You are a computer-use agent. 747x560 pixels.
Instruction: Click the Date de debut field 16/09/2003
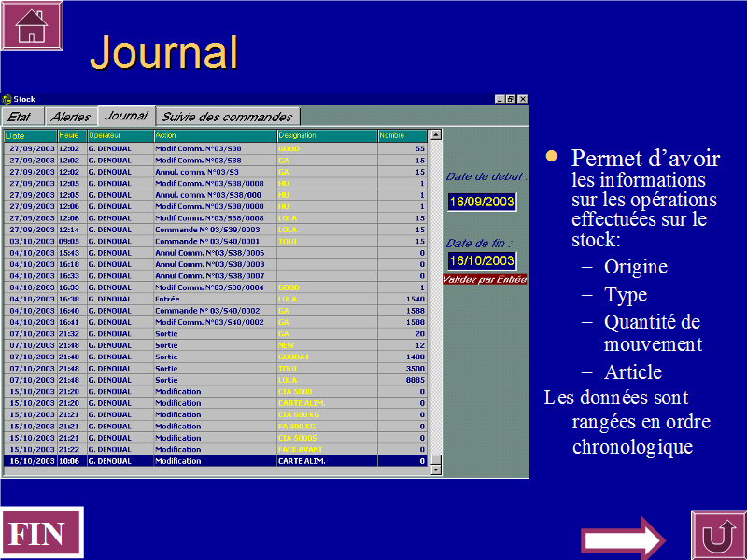pyautogui.click(x=482, y=202)
